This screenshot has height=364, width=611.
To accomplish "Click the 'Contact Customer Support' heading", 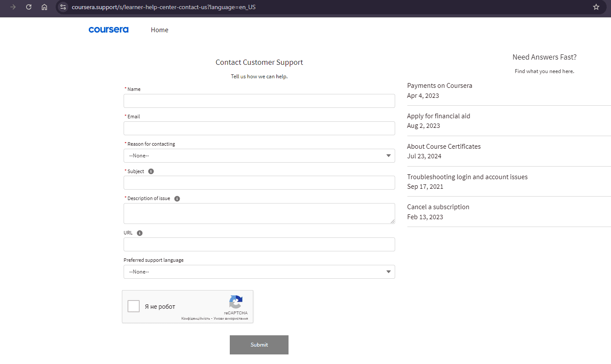I will click(x=259, y=62).
